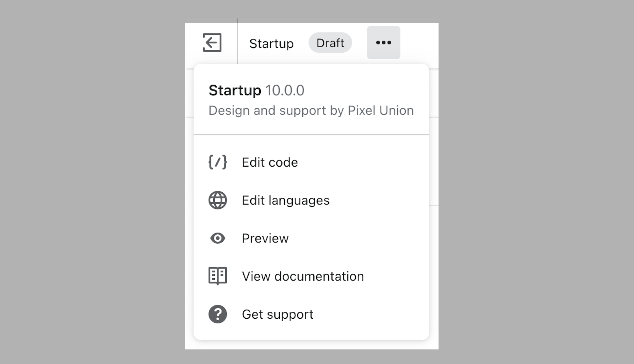Open the three-dots more actions button
The image size is (634, 364).
pos(383,43)
